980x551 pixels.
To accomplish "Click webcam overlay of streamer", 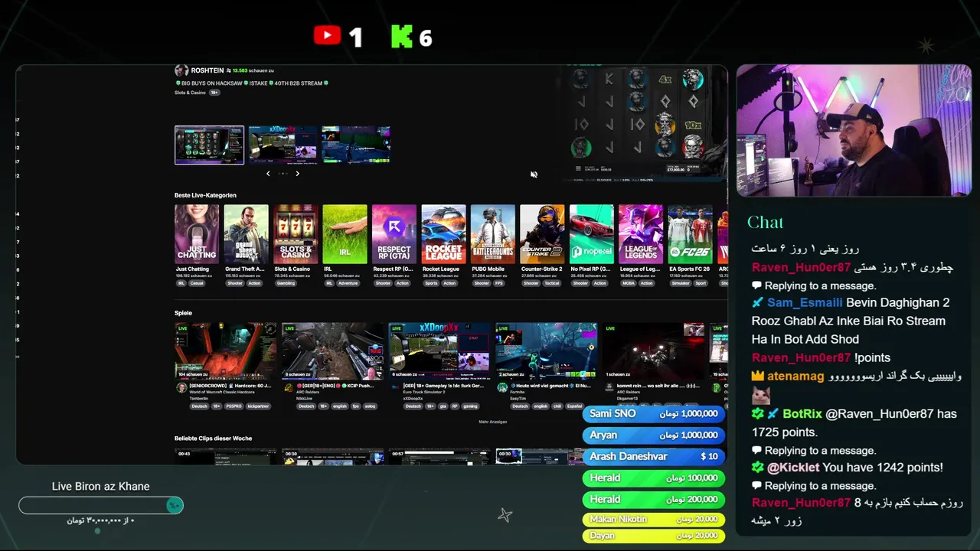I will [x=854, y=131].
